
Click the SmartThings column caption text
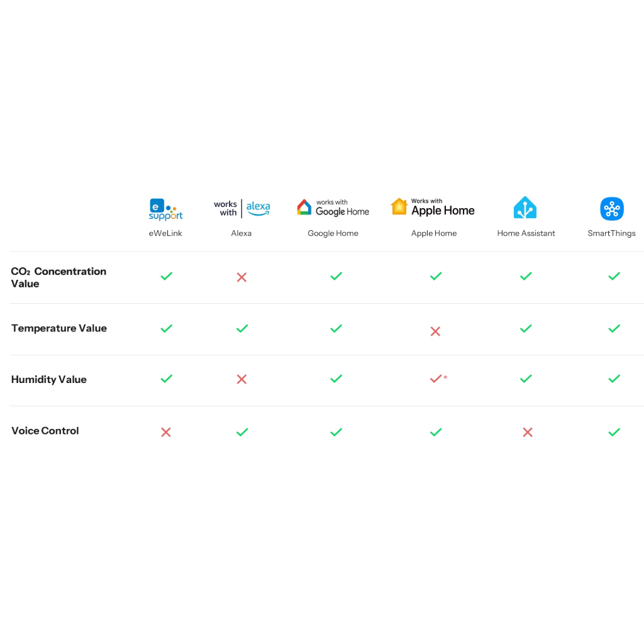click(611, 233)
